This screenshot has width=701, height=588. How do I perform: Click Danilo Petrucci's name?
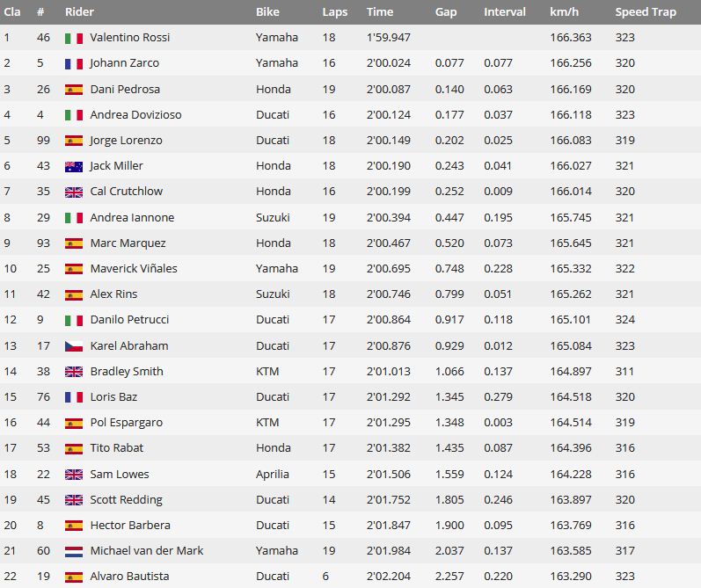pos(129,320)
